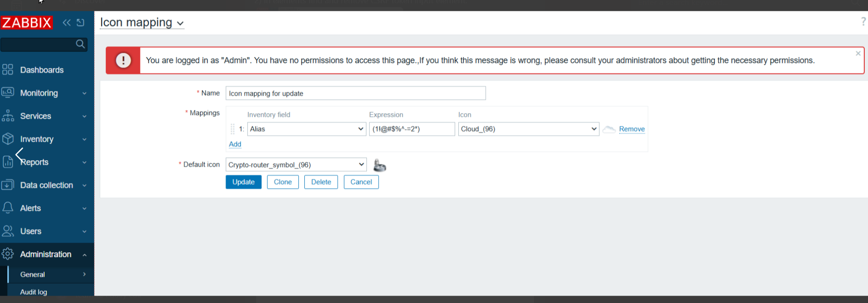
Task: Grab the mapping row drag handle
Action: [232, 129]
